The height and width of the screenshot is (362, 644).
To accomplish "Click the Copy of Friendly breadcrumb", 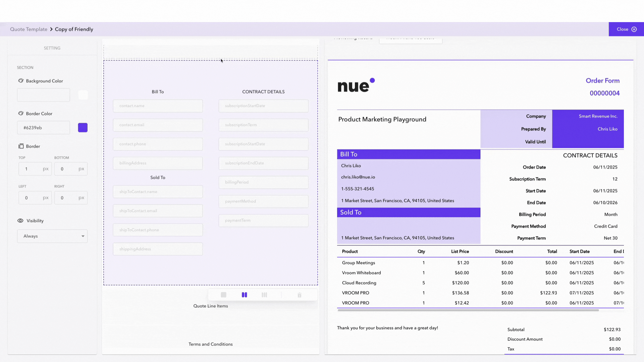I will pyautogui.click(x=74, y=29).
